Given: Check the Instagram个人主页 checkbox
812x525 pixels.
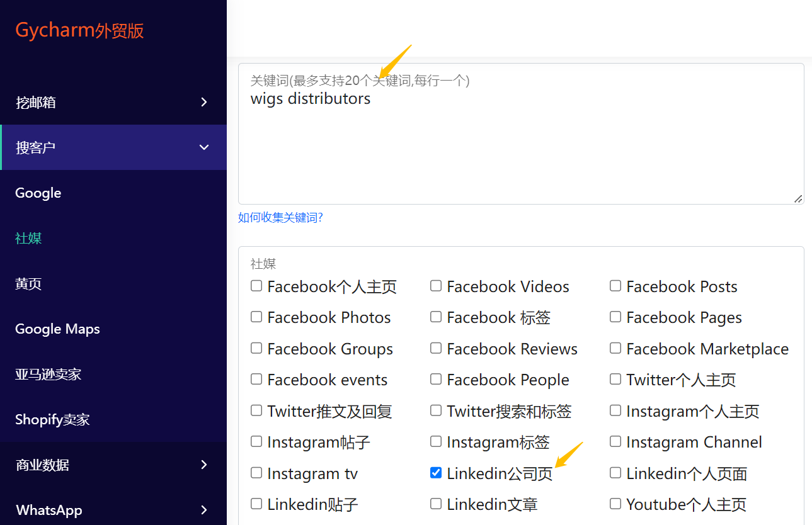Looking at the screenshot, I should 615,410.
